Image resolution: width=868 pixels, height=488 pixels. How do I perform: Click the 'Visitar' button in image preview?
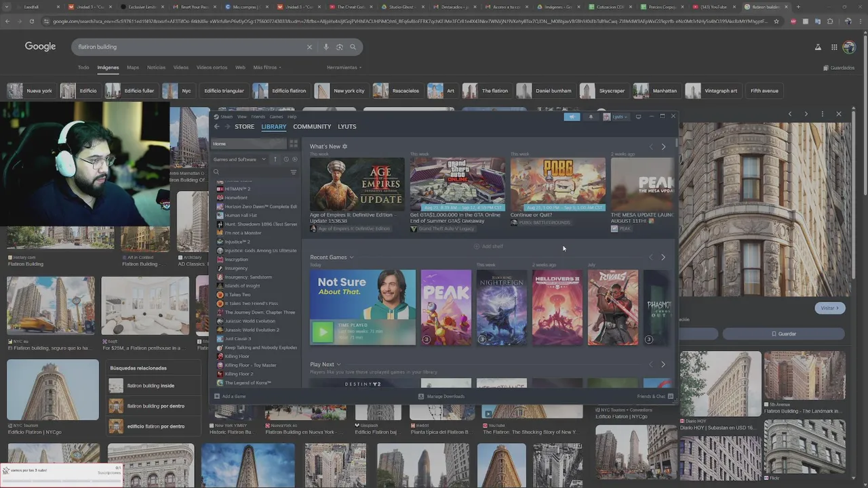pos(829,308)
